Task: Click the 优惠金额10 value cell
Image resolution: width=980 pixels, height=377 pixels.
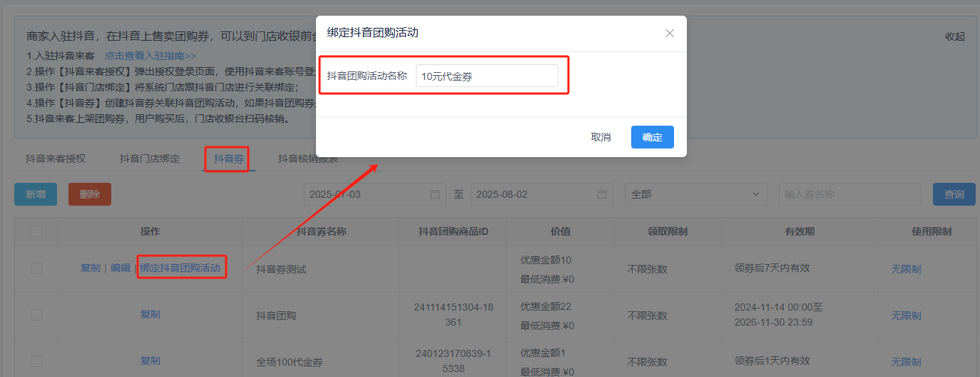Action: click(x=546, y=260)
